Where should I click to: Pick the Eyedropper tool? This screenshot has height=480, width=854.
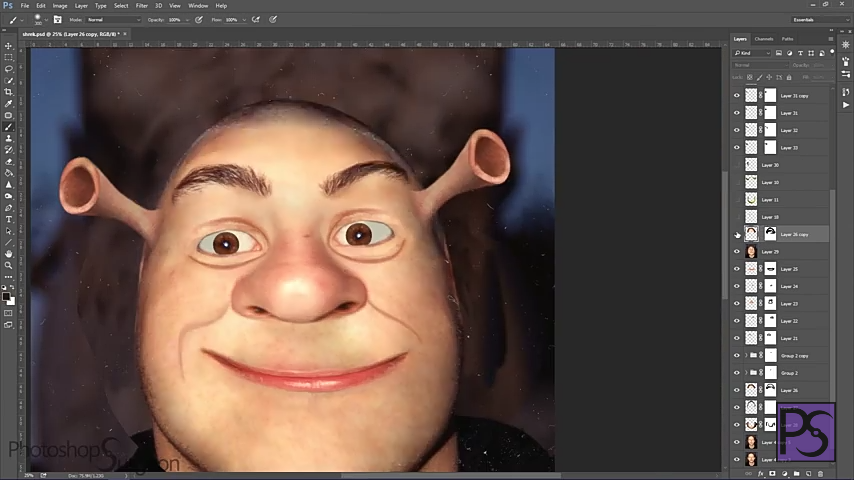coord(9,104)
